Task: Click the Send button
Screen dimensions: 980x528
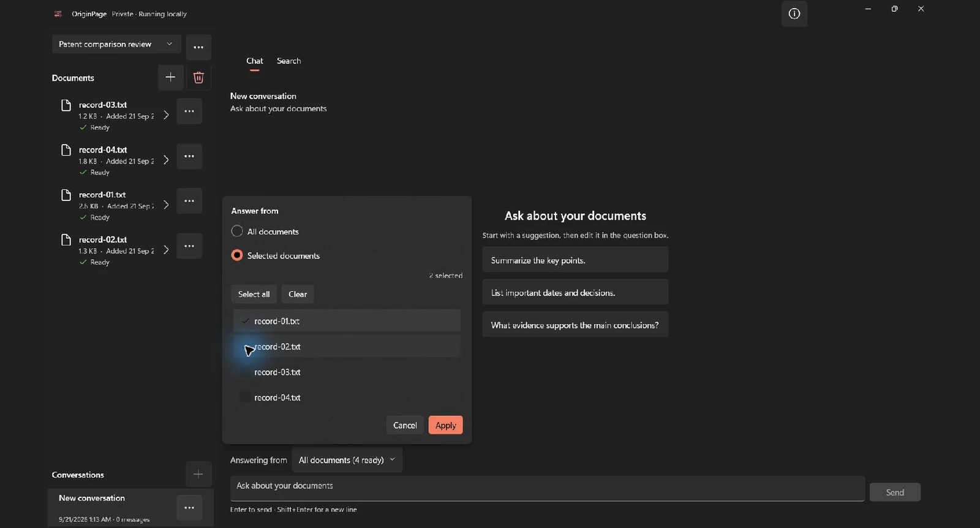Action: (x=895, y=492)
